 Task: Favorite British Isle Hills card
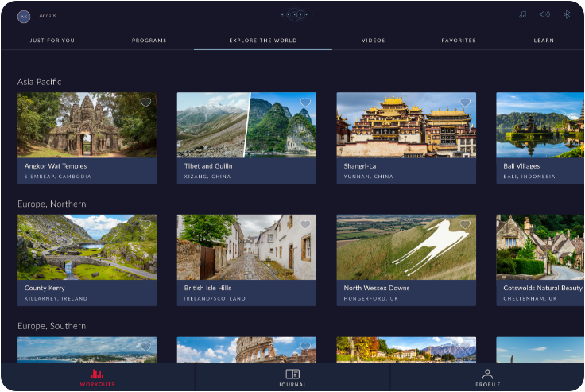coord(305,225)
